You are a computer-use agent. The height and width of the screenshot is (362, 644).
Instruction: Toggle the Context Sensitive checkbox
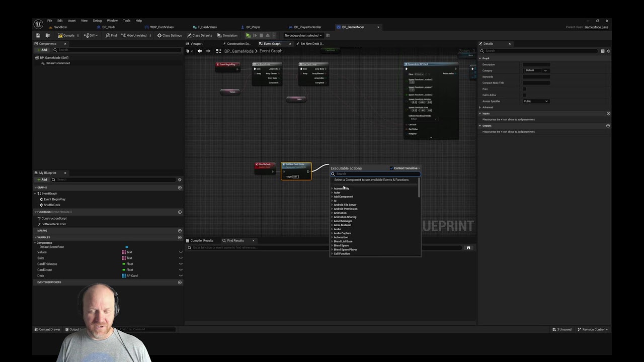point(391,168)
